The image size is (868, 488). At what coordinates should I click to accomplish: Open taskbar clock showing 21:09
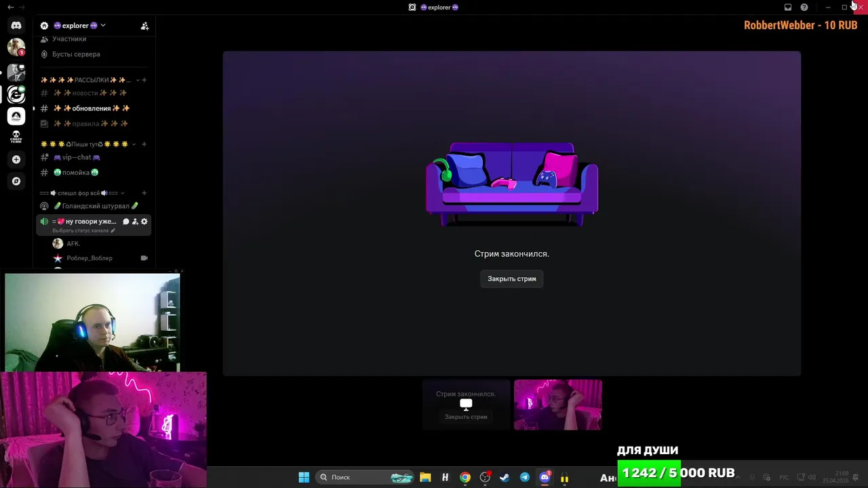[836, 477]
